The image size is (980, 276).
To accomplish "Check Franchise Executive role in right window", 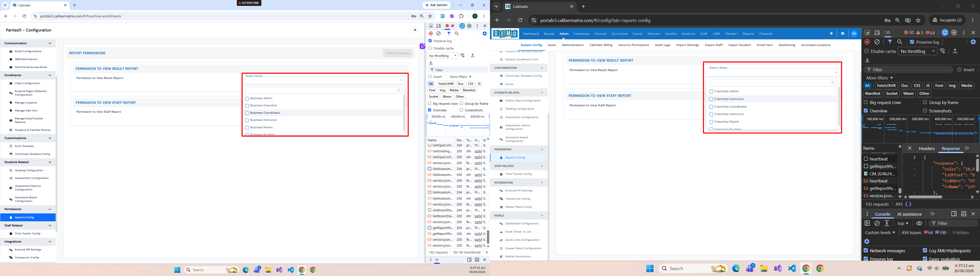I will click(x=711, y=99).
